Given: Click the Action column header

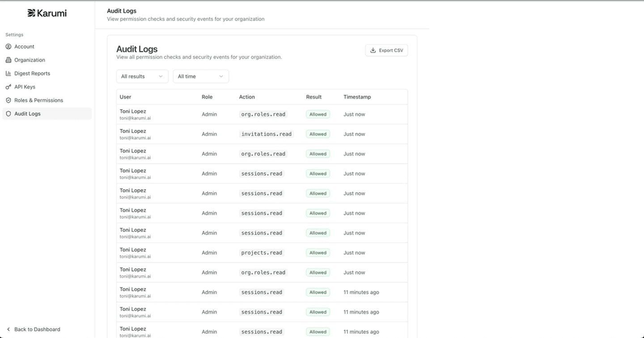Looking at the screenshot, I should [247, 97].
